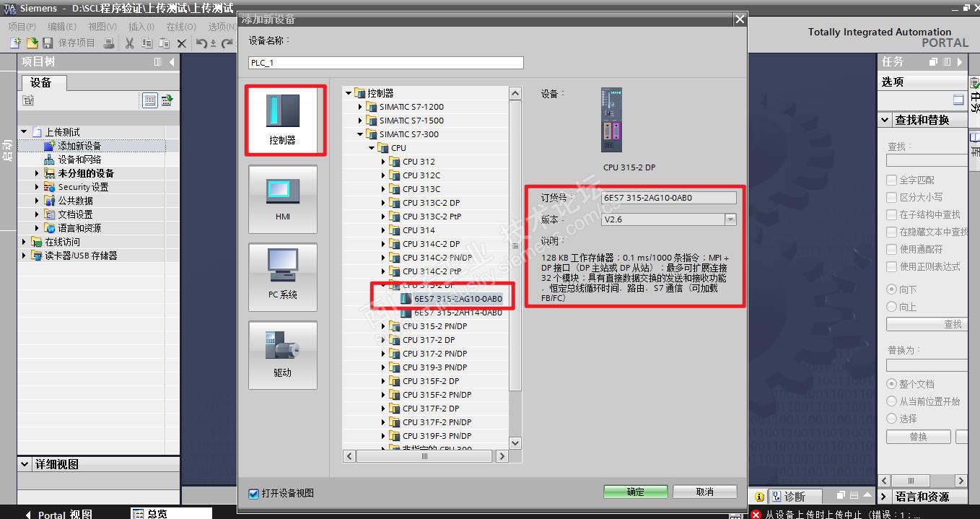The image size is (980, 519).
Task: Collapse the 查找和替换 section
Action: tap(885, 120)
